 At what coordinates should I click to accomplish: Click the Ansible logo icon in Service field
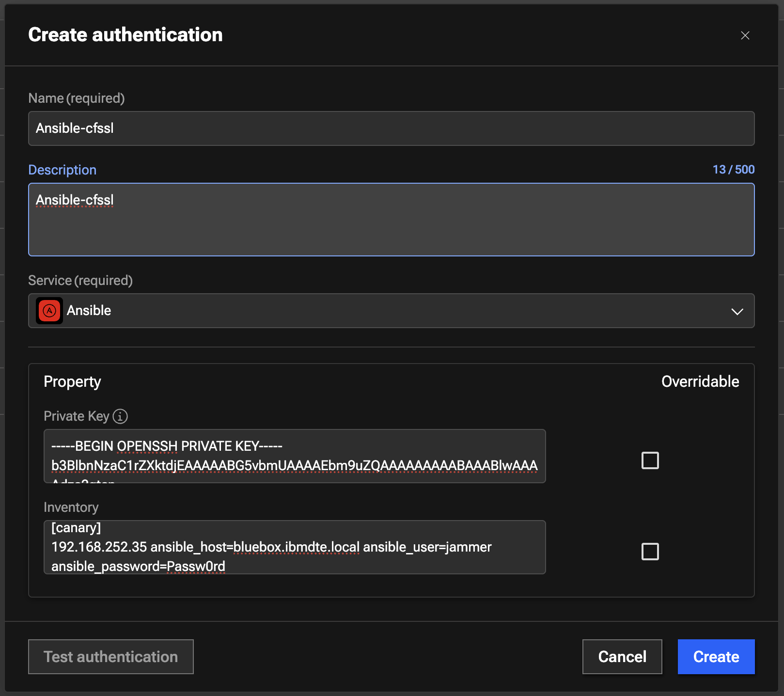pos(49,311)
